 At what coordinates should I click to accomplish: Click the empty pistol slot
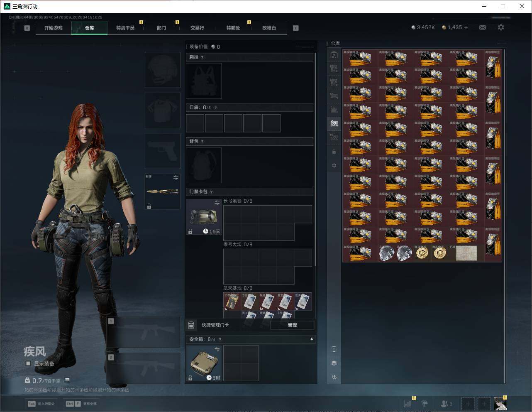tap(162, 151)
